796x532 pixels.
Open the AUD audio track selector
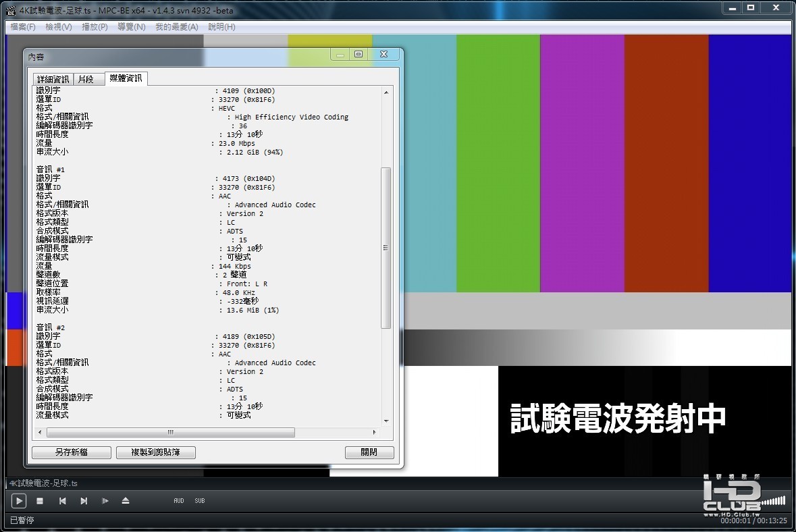click(179, 501)
